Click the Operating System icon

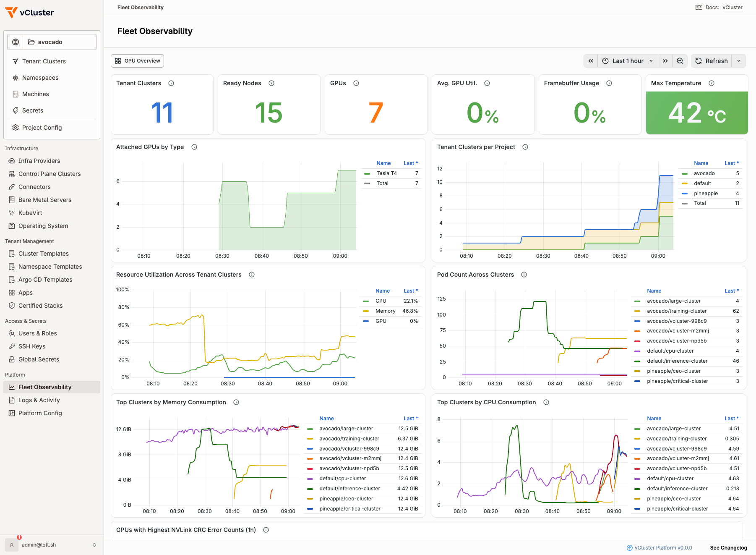point(12,226)
